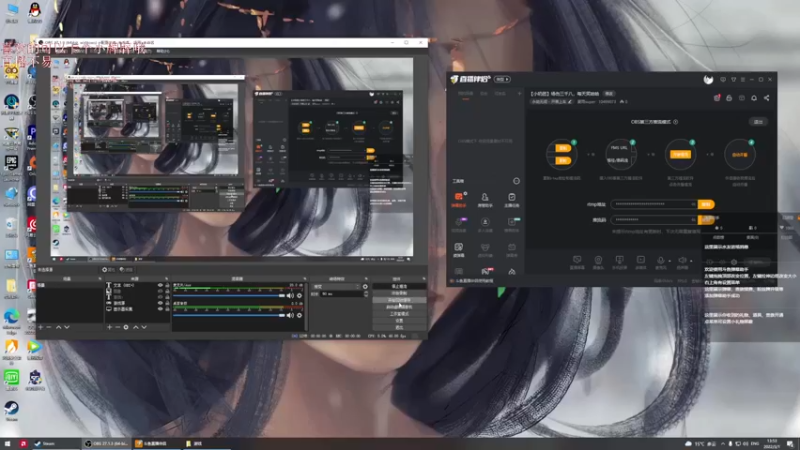Open message icon in live companion title bar

[722, 80]
